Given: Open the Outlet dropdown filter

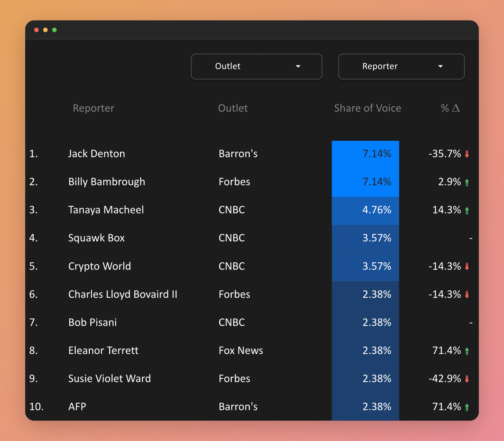Looking at the screenshot, I should click(x=256, y=66).
